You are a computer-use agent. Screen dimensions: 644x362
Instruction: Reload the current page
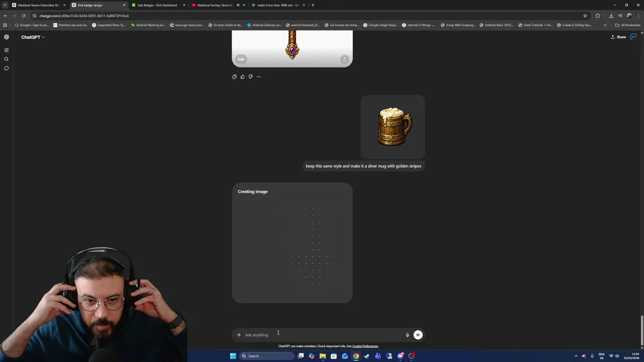pyautogui.click(x=24, y=16)
